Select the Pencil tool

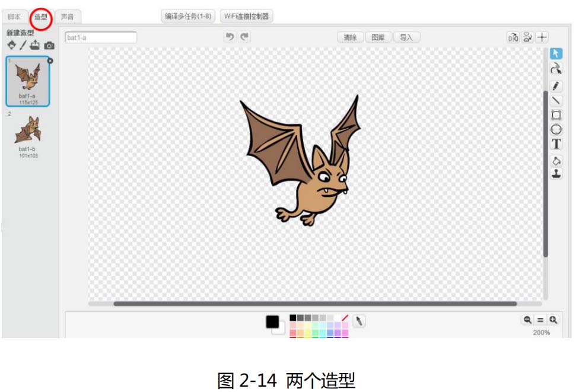[x=556, y=85]
